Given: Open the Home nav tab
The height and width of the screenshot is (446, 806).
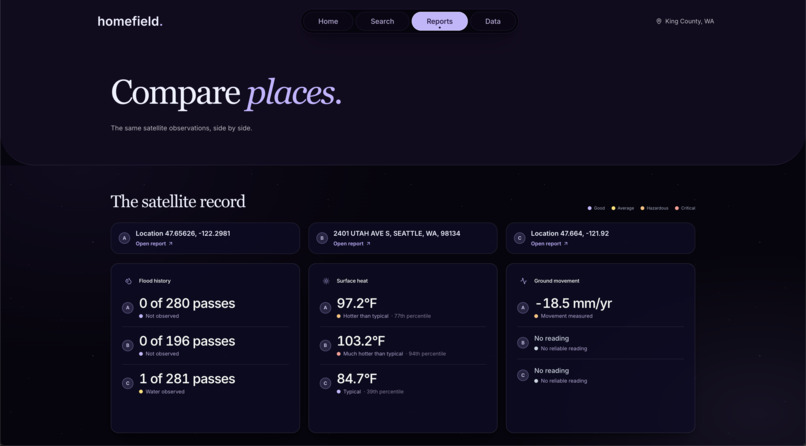Looking at the screenshot, I should click(x=328, y=22).
